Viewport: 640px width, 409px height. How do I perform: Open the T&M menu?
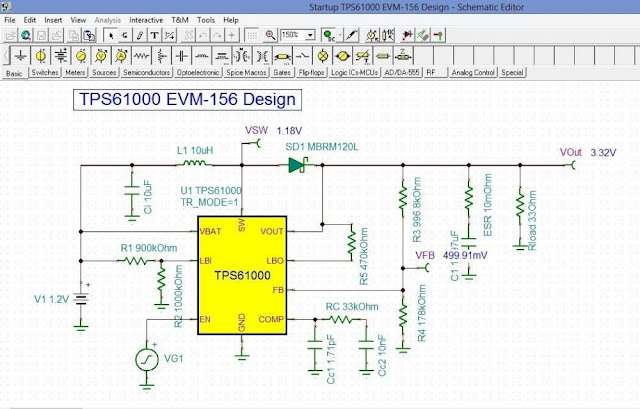pyautogui.click(x=180, y=20)
